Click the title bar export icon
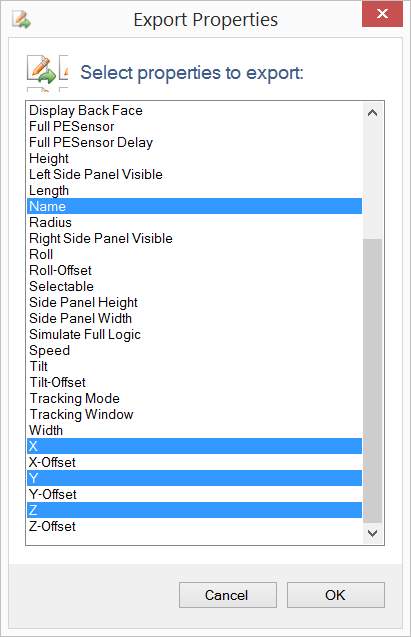 click(x=21, y=20)
